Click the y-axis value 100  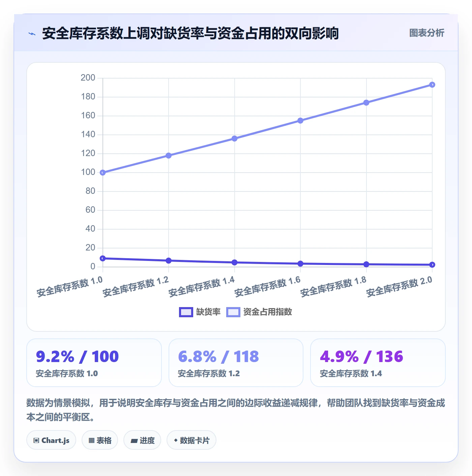[88, 172]
